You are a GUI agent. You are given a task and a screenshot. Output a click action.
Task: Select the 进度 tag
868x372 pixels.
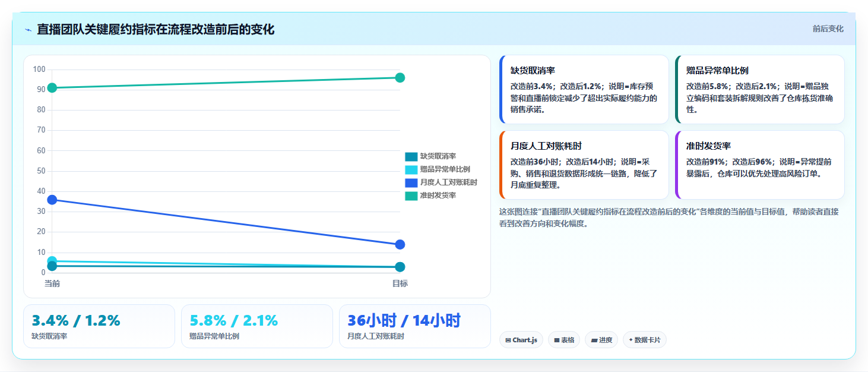click(x=601, y=340)
